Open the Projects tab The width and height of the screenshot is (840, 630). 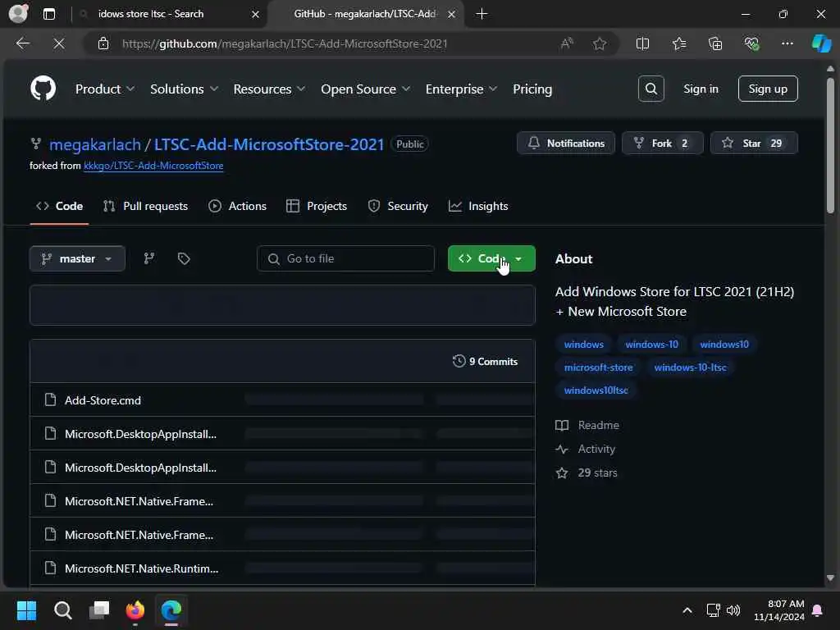[x=317, y=206]
